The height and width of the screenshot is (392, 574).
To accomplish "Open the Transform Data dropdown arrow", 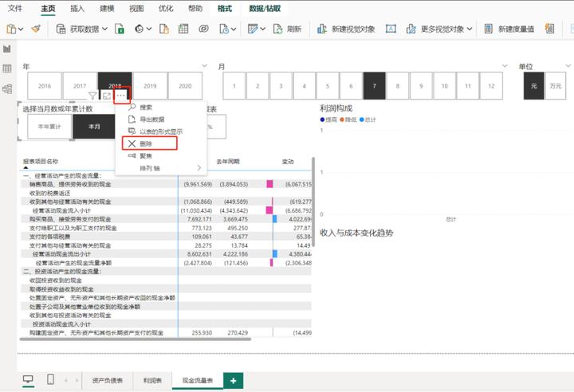I will point(262,29).
